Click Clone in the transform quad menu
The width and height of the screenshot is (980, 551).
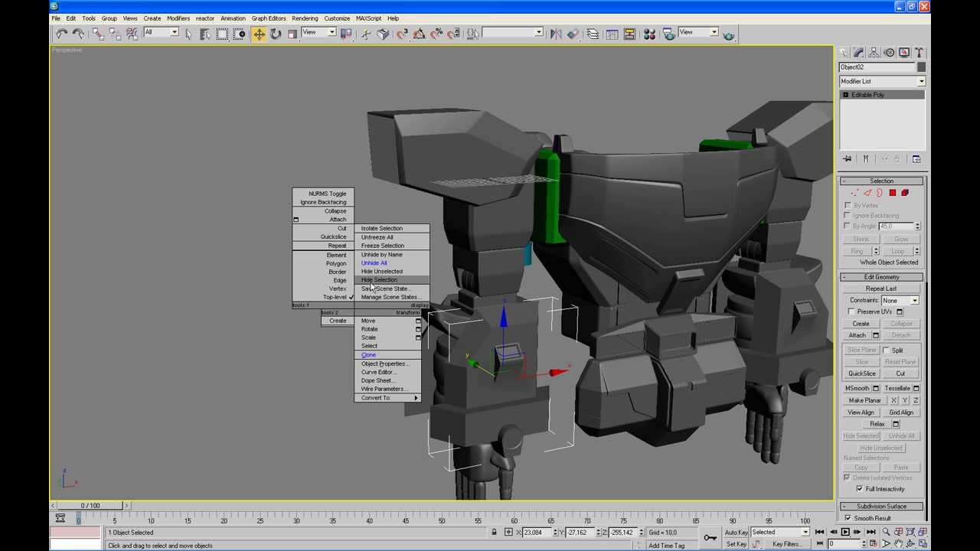[368, 355]
